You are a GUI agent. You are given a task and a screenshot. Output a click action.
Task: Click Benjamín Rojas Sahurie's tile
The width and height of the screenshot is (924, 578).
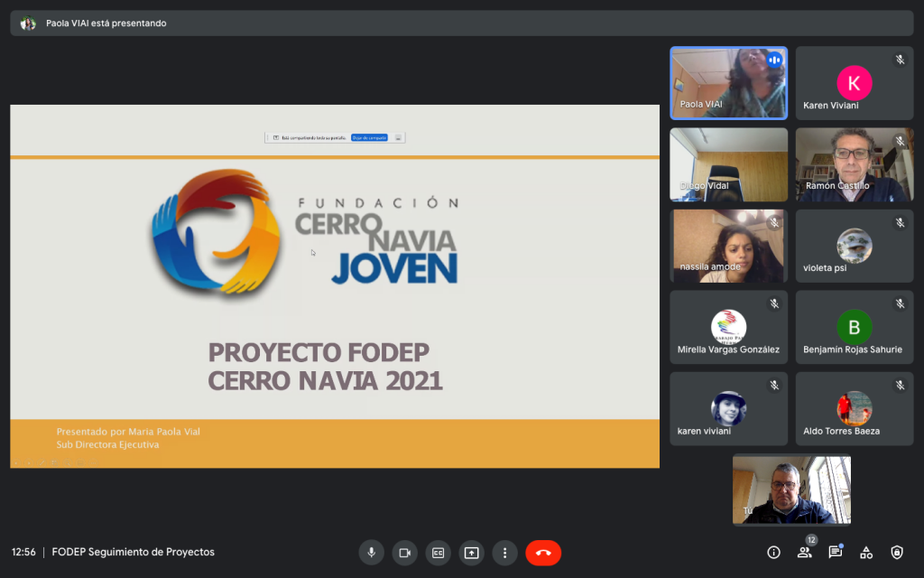854,327
